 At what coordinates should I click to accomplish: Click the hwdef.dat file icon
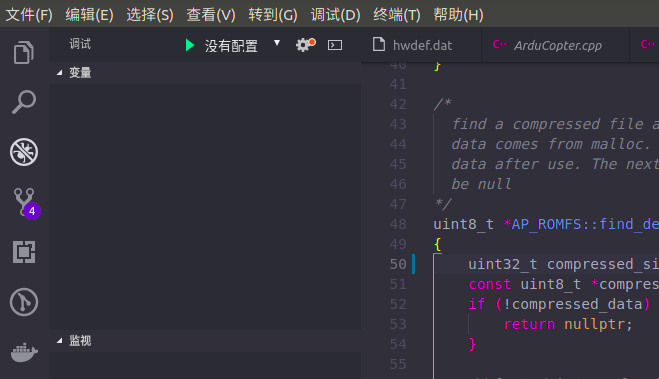(x=379, y=44)
